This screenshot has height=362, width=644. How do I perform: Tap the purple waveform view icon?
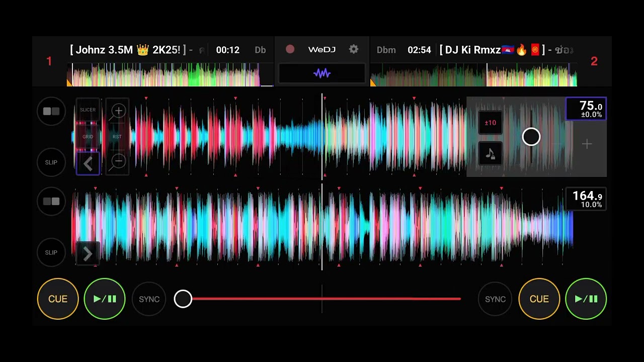pyautogui.click(x=322, y=73)
